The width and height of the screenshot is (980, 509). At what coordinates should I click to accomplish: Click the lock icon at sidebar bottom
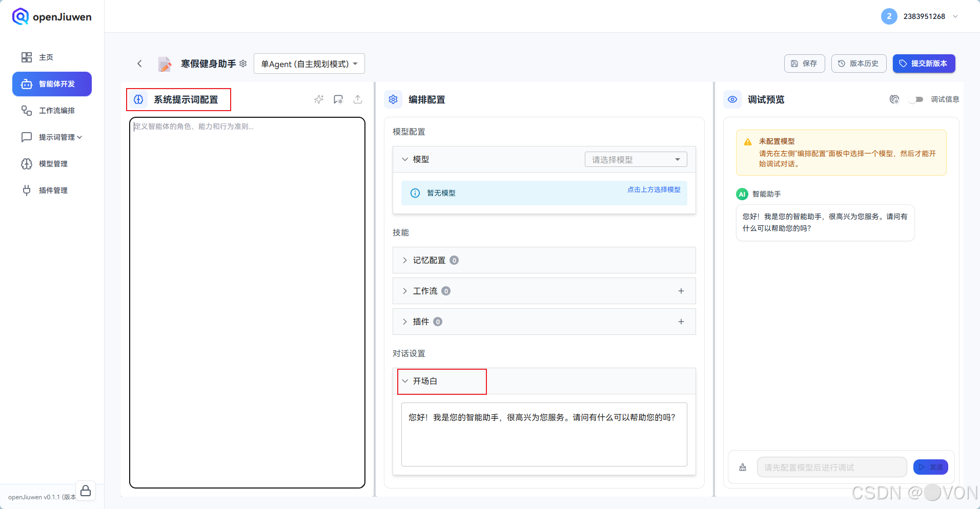(x=86, y=490)
